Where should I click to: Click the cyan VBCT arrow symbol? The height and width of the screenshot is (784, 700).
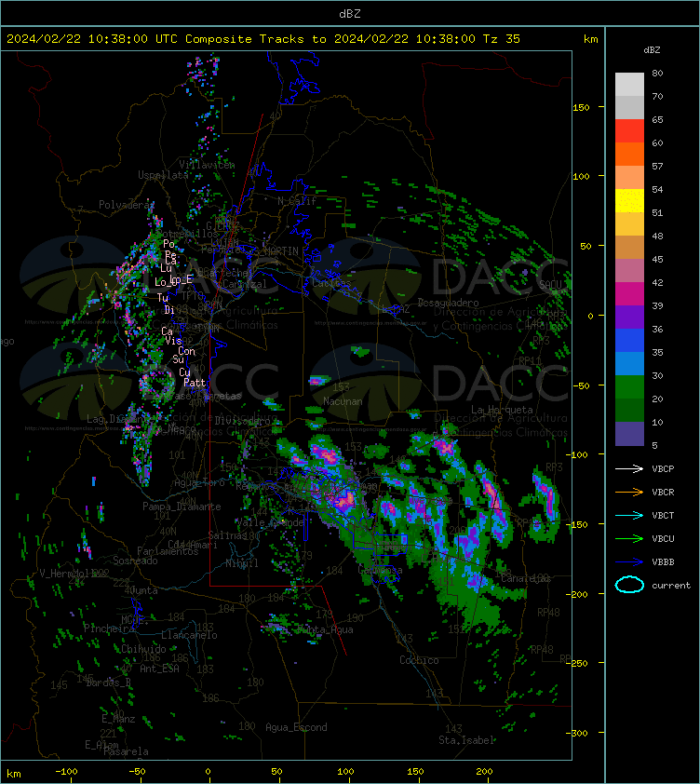click(629, 515)
